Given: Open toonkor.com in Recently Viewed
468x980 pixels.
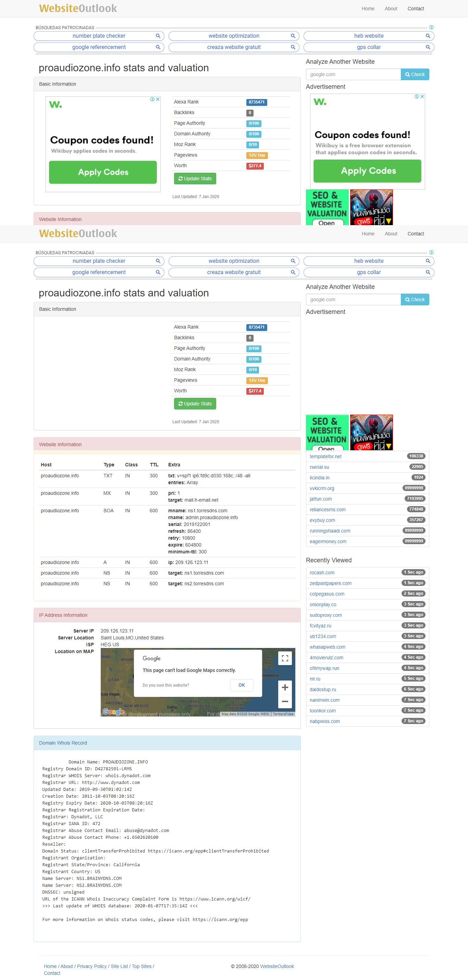Looking at the screenshot, I should pyautogui.click(x=323, y=711).
